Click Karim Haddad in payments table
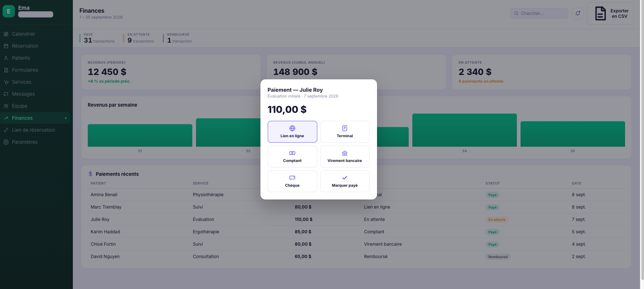The image size is (644, 289). 105,232
